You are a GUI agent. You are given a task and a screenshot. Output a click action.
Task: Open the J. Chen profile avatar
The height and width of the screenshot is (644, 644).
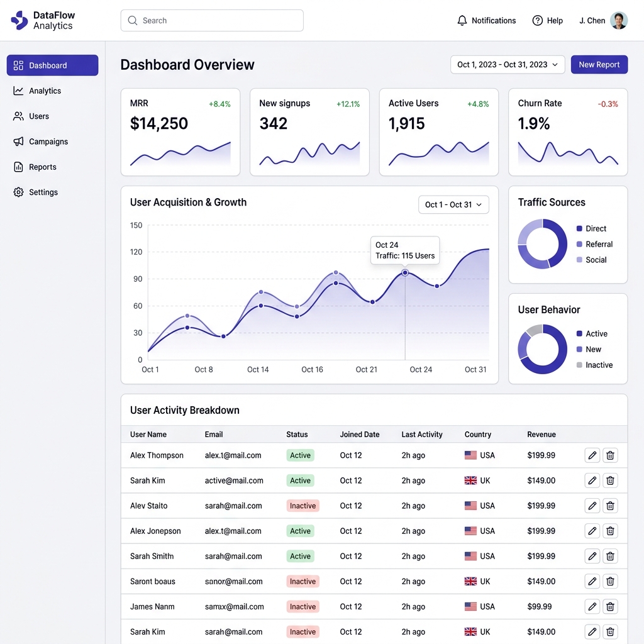click(x=619, y=21)
